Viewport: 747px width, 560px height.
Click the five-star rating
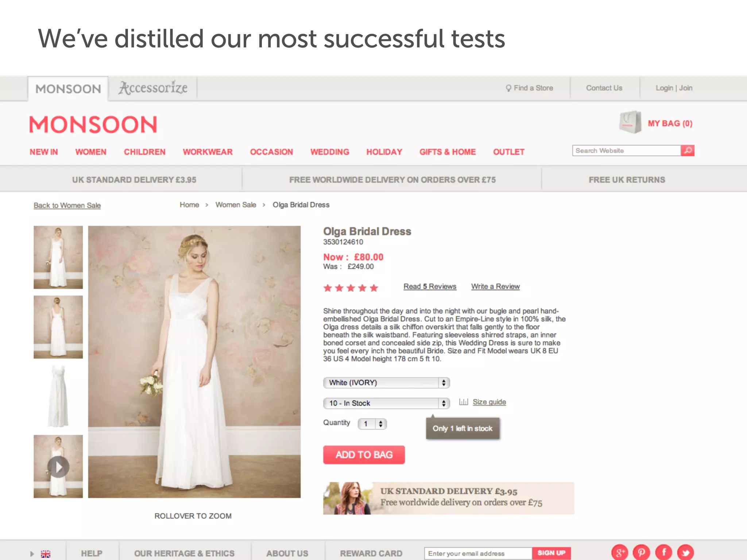351,288
